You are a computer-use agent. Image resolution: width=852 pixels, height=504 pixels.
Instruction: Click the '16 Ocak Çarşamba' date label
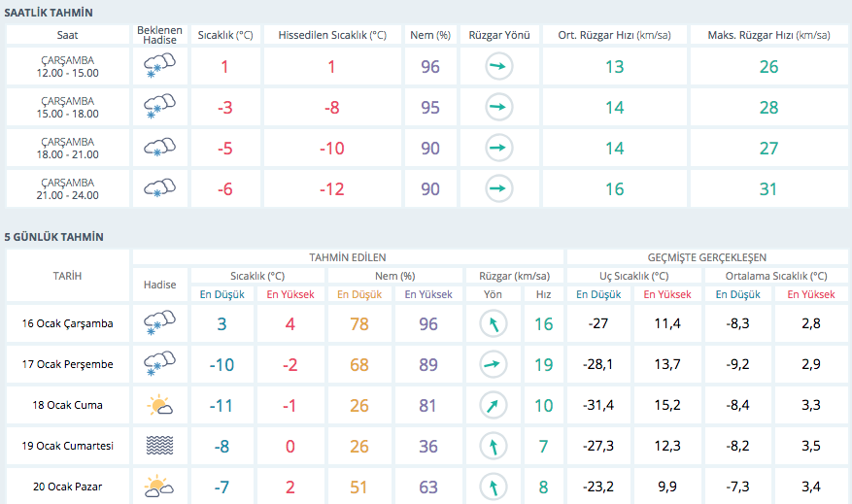click(x=67, y=324)
